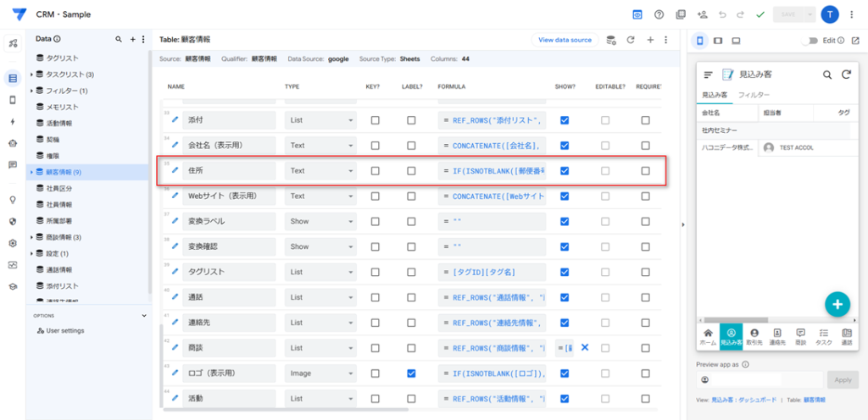
Task: Click the redo arrow in top bar
Action: pyautogui.click(x=740, y=15)
